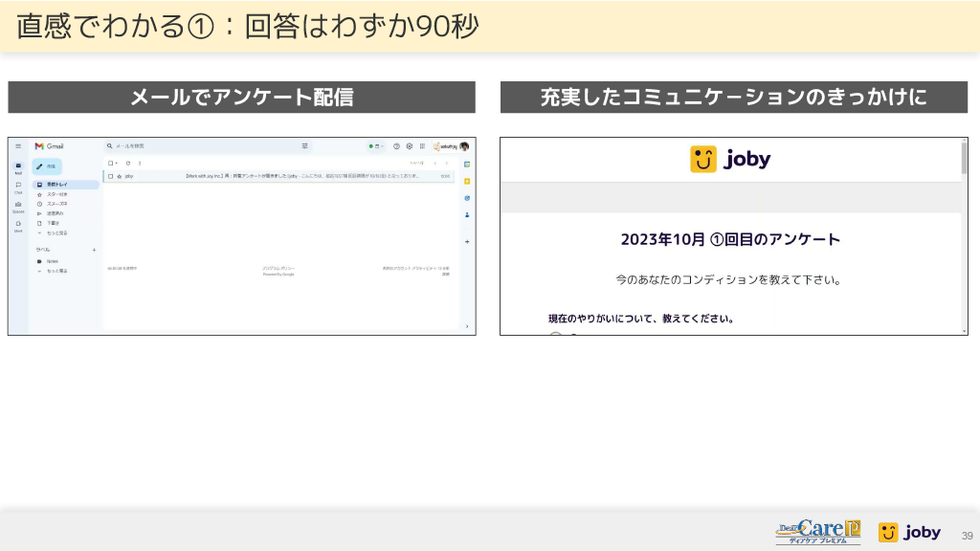Click the search filter options icon
The width and height of the screenshot is (980, 551).
[x=305, y=146]
